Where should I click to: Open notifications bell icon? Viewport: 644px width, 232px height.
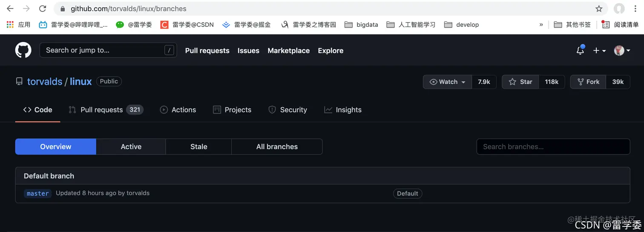click(580, 50)
